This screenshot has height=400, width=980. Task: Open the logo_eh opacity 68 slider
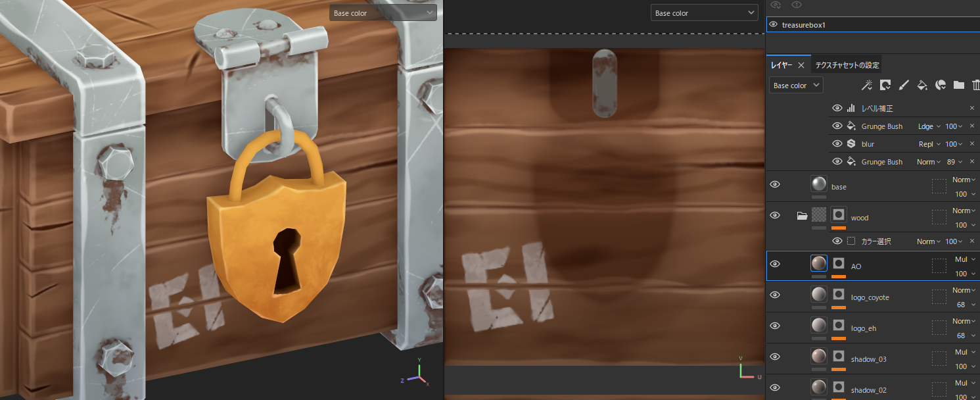(x=965, y=336)
